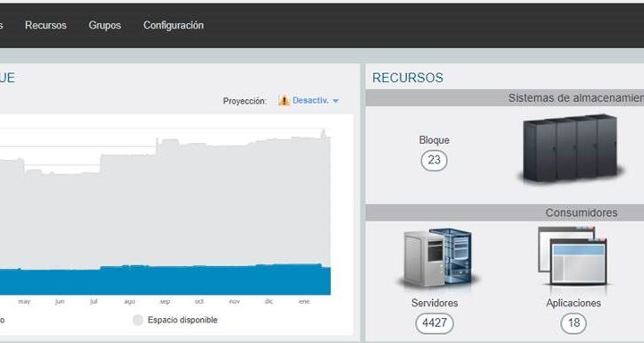This screenshot has width=644, height=343.
Task: Click the Servidores label
Action: coord(435,303)
